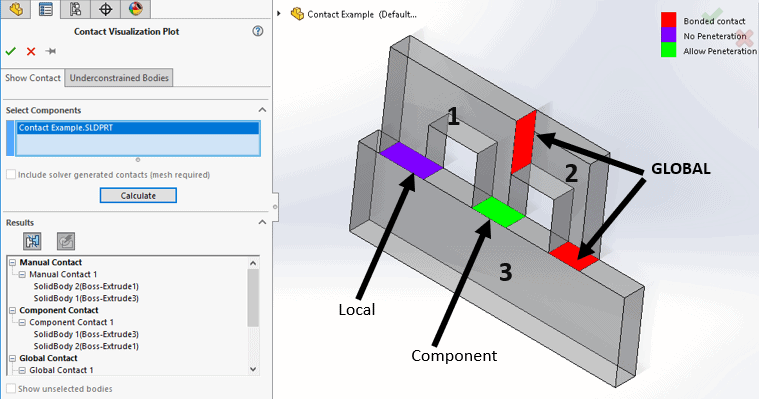The width and height of the screenshot is (759, 399).
Task: Pin the panel with the pushpin icon
Action: 50,51
